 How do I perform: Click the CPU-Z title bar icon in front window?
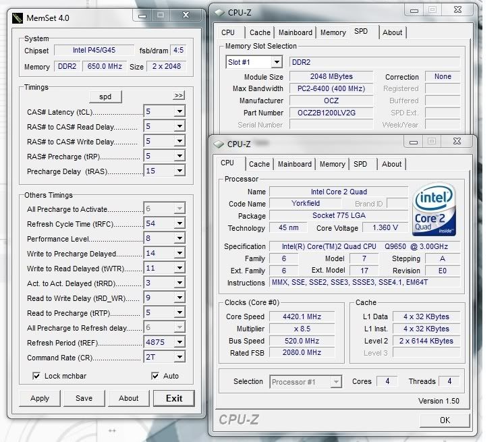pos(219,144)
